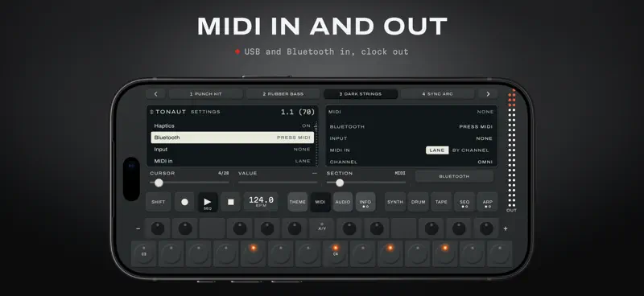Image resolution: width=644 pixels, height=296 pixels.
Task: Toggle the ARP mode button
Action: click(x=488, y=202)
